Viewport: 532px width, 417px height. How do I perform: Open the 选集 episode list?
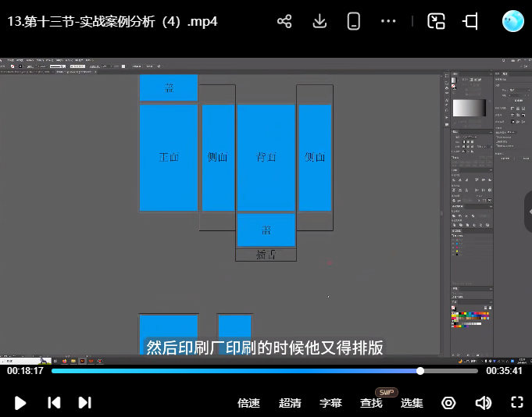(412, 403)
